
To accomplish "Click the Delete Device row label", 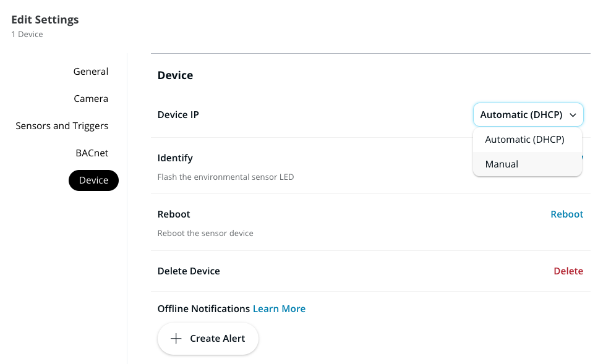I will pos(189,271).
